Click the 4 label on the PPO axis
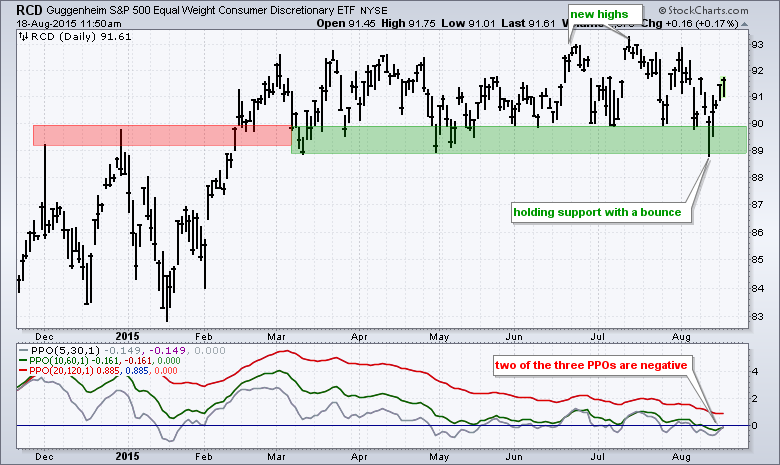780x465 pixels. tap(755, 372)
